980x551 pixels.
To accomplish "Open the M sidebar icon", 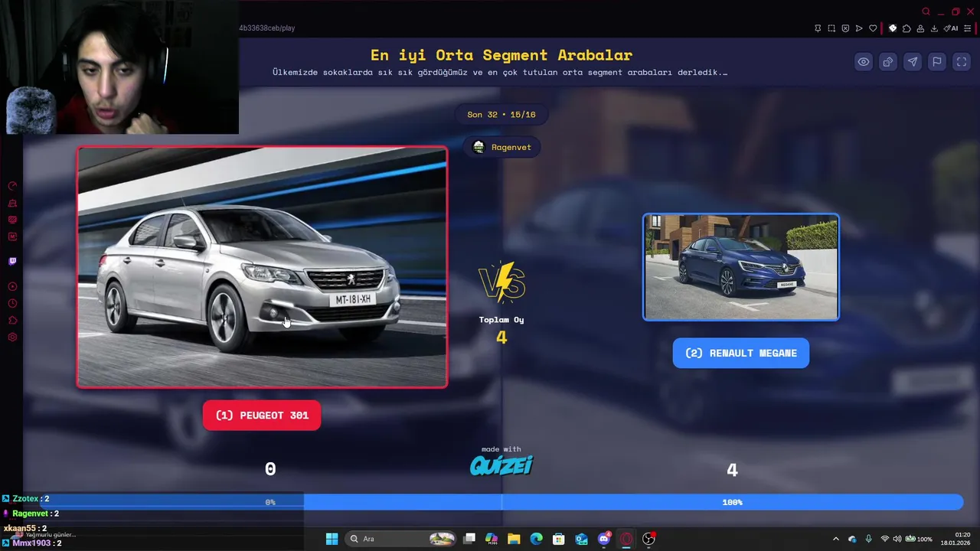I will [x=12, y=236].
